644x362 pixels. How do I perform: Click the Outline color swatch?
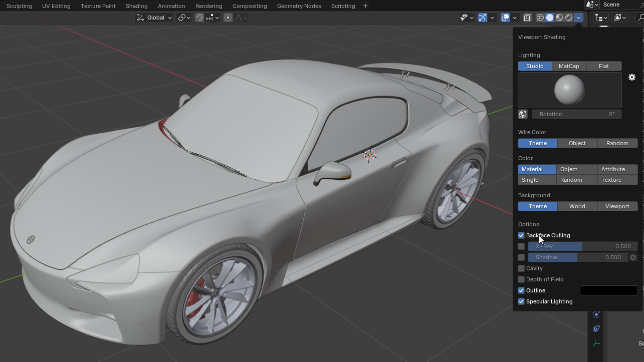608,290
